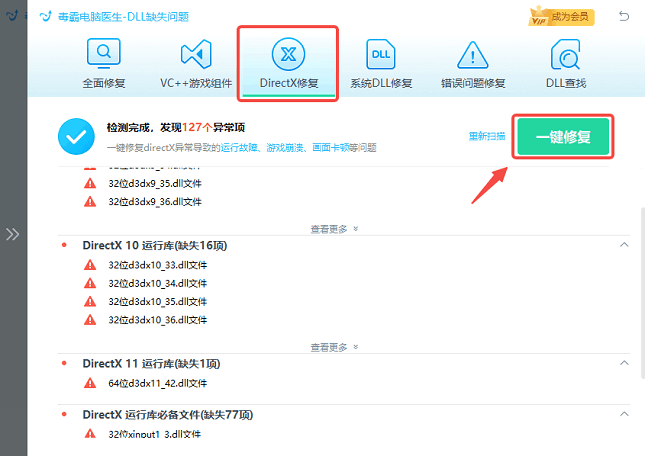Image resolution: width=645 pixels, height=456 pixels.
Task: Click warning icon beside 32位d3dx10_34.dll文件
Action: tap(90, 283)
